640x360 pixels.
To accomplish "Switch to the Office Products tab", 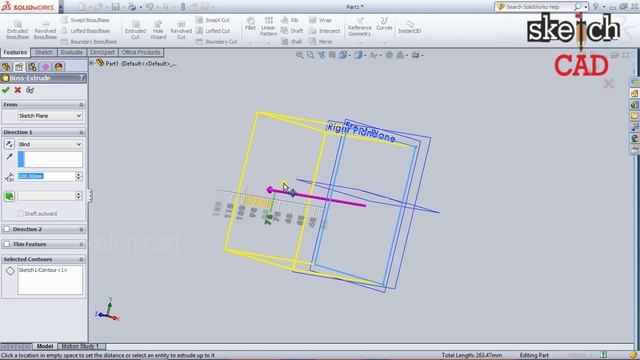I will [x=141, y=52].
